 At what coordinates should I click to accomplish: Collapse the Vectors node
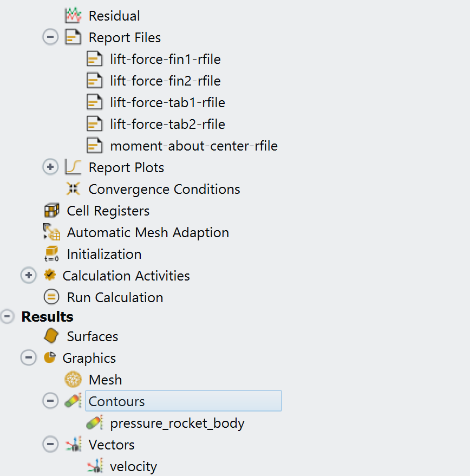tap(50, 445)
